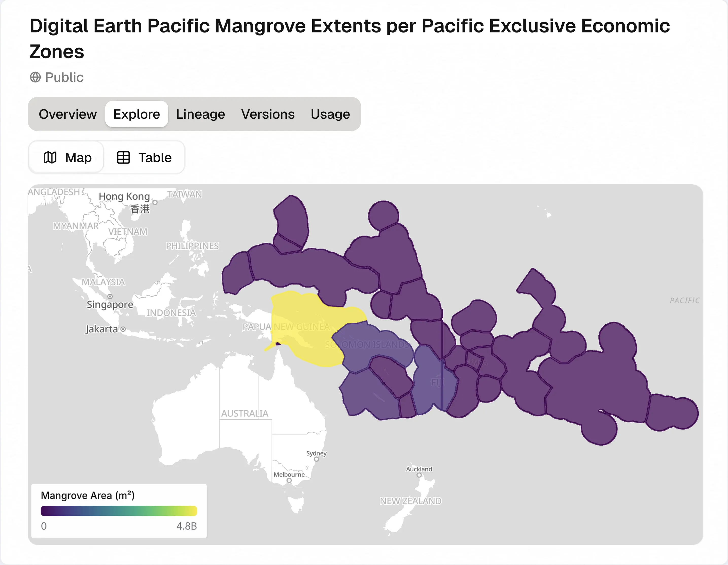Image resolution: width=728 pixels, height=565 pixels.
Task: Click the INDONESIA country label
Action: click(x=171, y=313)
